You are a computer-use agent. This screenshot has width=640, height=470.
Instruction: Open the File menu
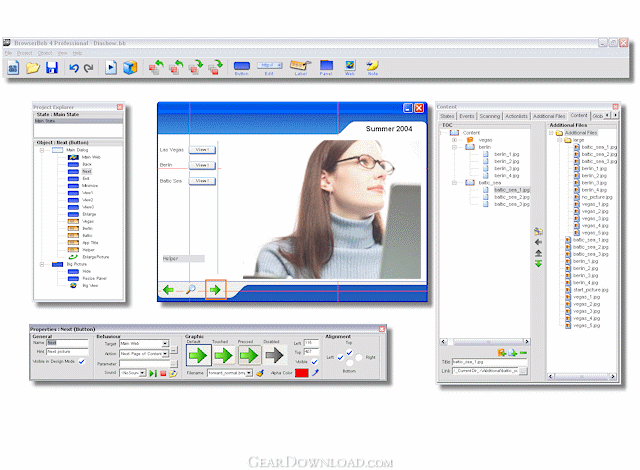coord(8,53)
